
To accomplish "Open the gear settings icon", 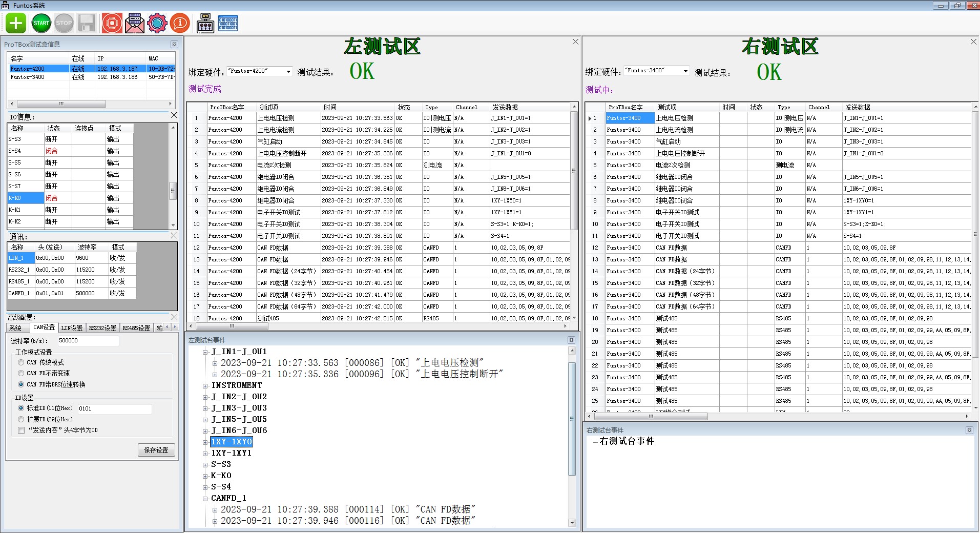I will tap(157, 23).
